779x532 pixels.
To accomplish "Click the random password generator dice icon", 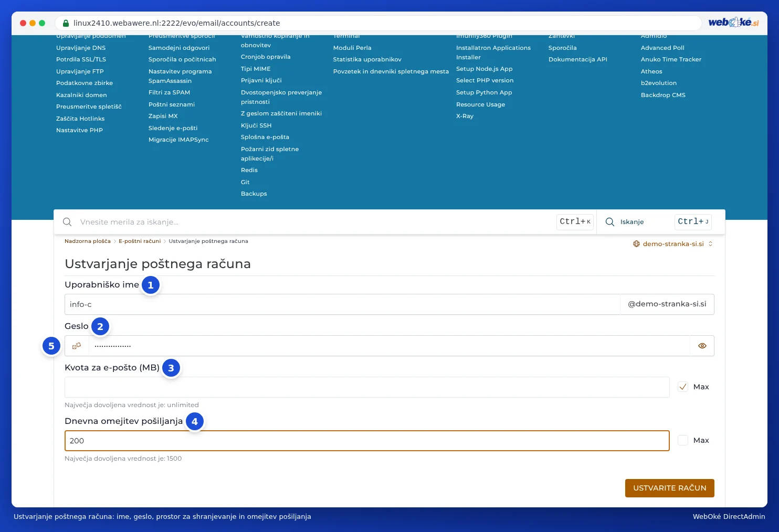I will point(77,346).
